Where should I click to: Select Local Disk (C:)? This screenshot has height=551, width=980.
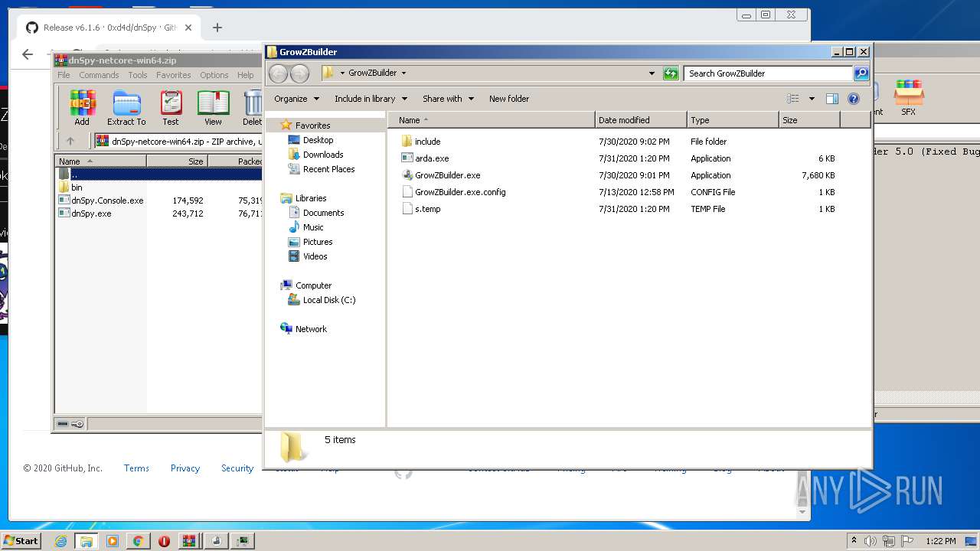329,300
